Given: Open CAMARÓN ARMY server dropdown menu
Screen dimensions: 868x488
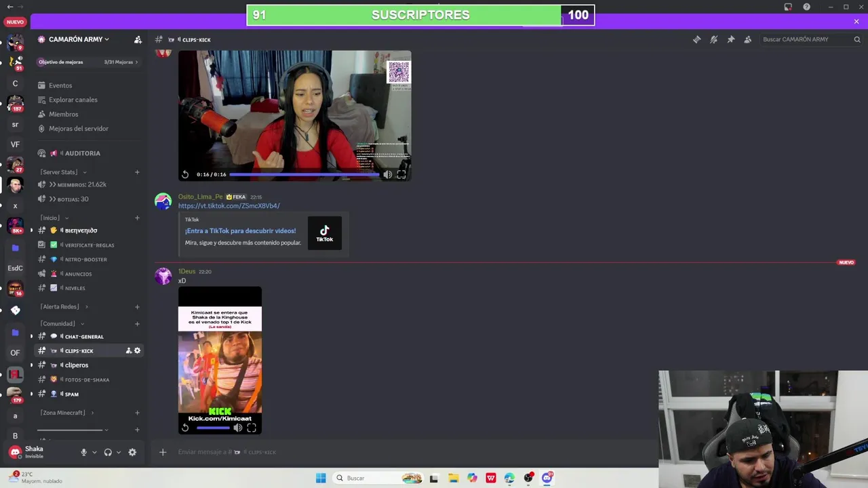Looking at the screenshot, I should 79,39.
